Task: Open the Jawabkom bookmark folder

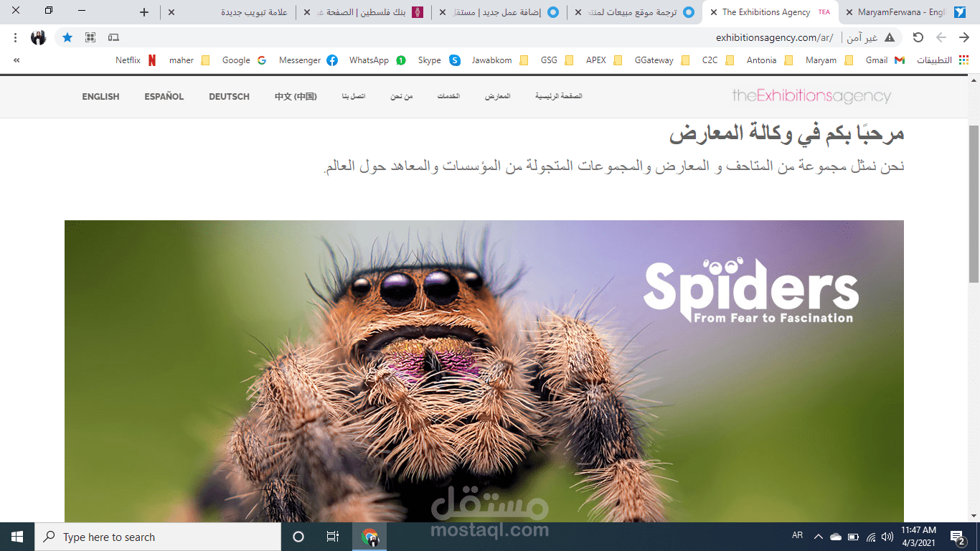Action: 499,60
